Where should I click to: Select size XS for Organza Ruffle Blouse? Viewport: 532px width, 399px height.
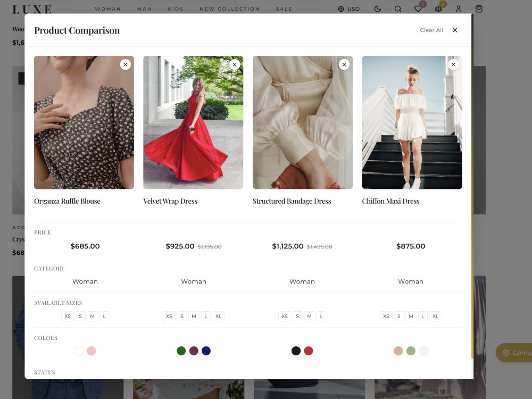pos(68,316)
